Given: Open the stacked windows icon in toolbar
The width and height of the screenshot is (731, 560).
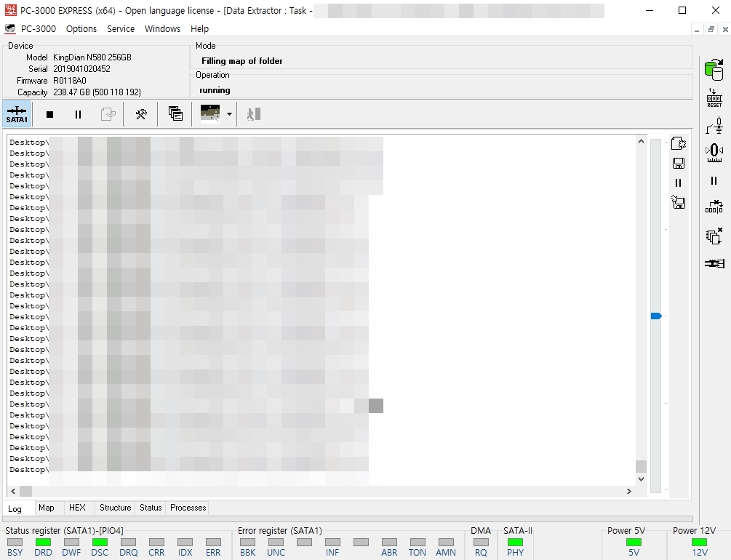Looking at the screenshot, I should pyautogui.click(x=175, y=113).
